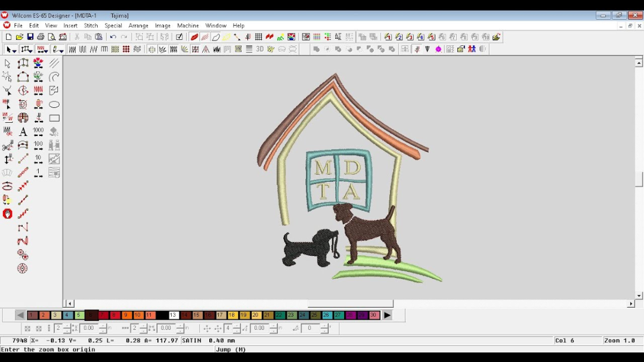Click the Save floppy disk icon
644x362 pixels.
[x=30, y=37]
